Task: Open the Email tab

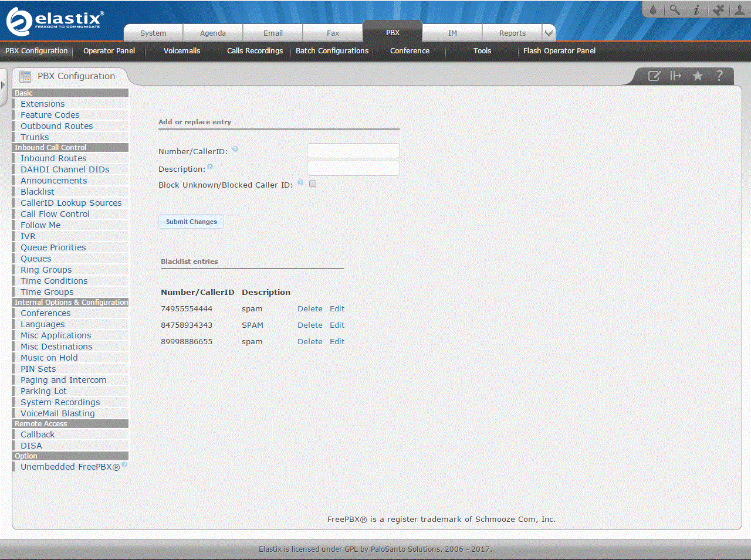Action: tap(273, 33)
